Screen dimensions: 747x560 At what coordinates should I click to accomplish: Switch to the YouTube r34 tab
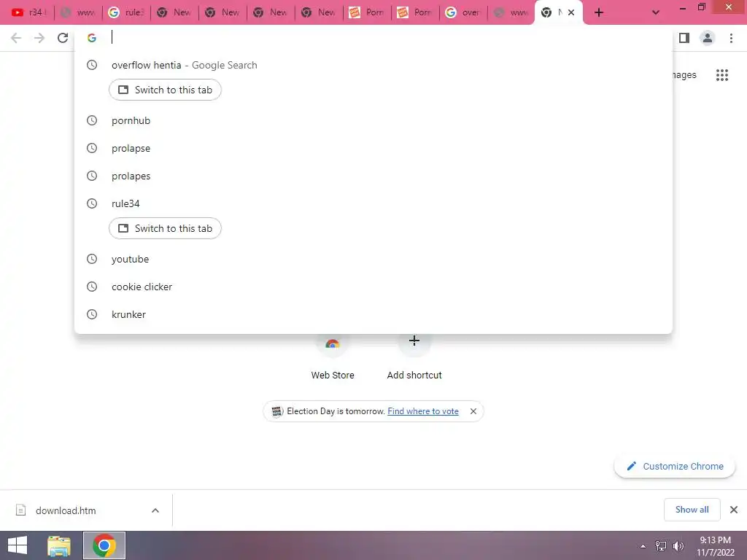click(x=29, y=13)
